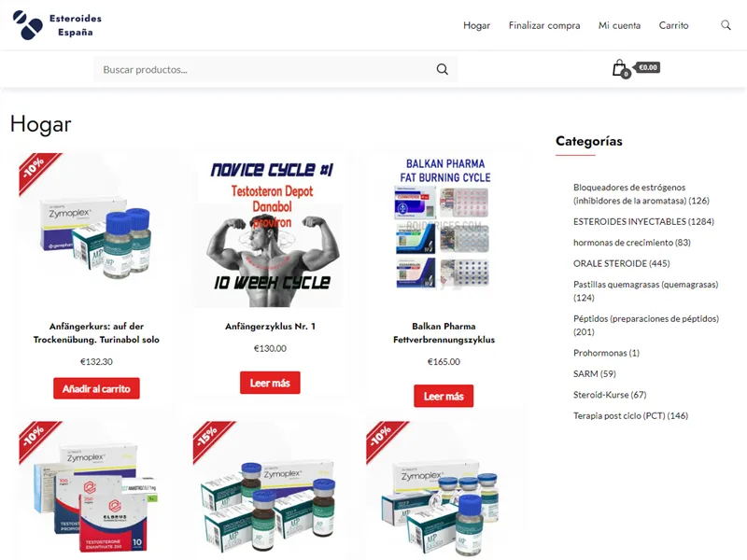Screen dimensions: 747x560
Task: Open the Novice Cycle product image
Action: (x=270, y=231)
